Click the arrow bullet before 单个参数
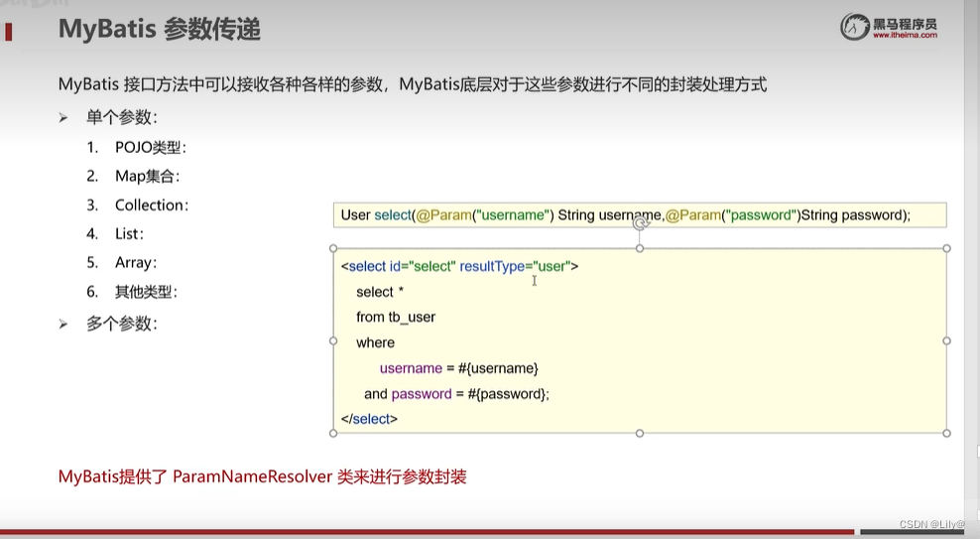 (x=63, y=117)
